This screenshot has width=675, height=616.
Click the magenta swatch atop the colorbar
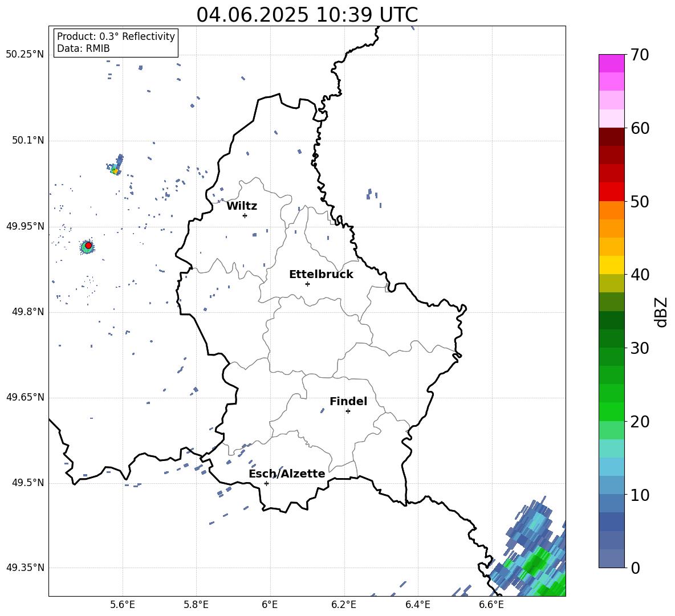[x=611, y=63]
